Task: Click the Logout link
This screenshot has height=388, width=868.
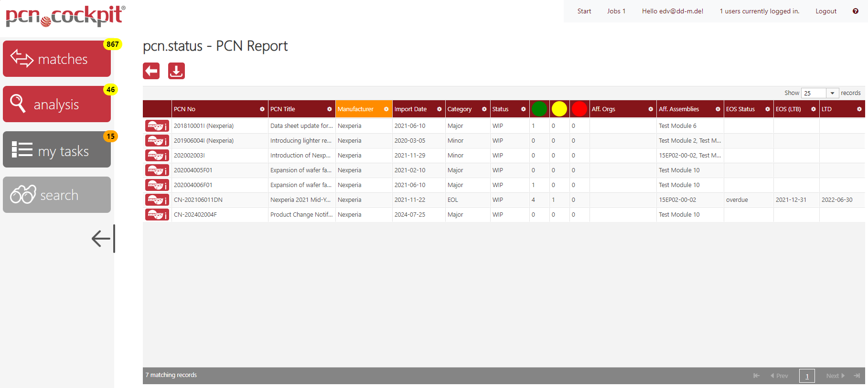Action: pos(826,11)
